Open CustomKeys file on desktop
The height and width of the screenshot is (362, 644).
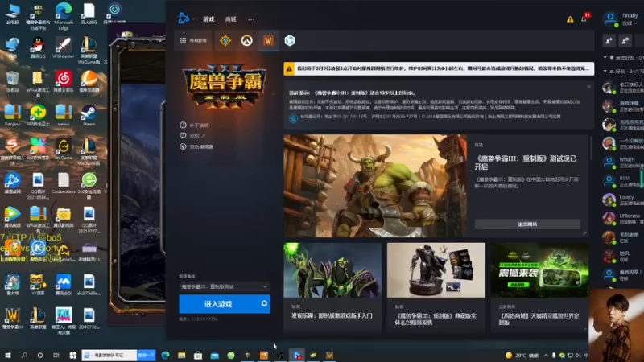coord(64,183)
